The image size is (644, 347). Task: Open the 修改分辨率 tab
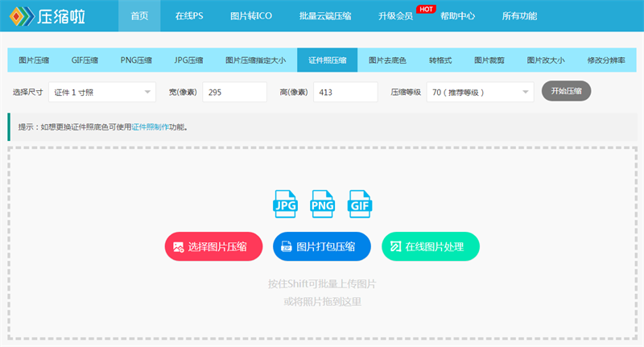[x=606, y=60]
